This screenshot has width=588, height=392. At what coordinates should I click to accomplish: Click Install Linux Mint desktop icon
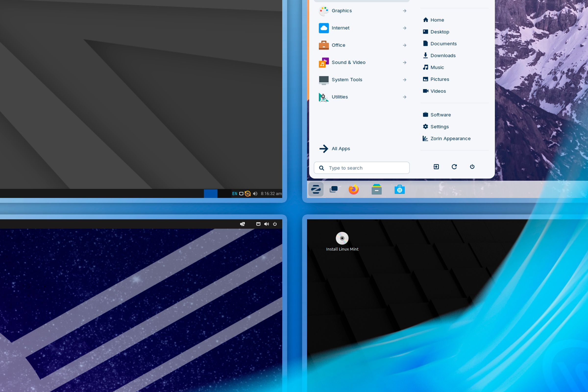pos(342,238)
